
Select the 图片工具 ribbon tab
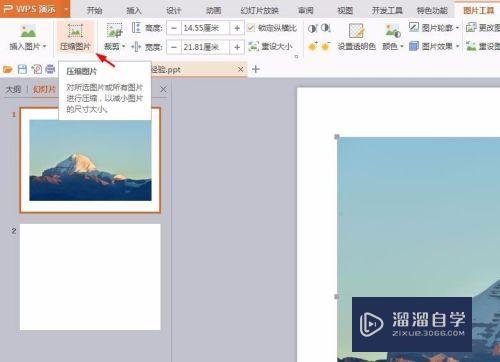(479, 10)
